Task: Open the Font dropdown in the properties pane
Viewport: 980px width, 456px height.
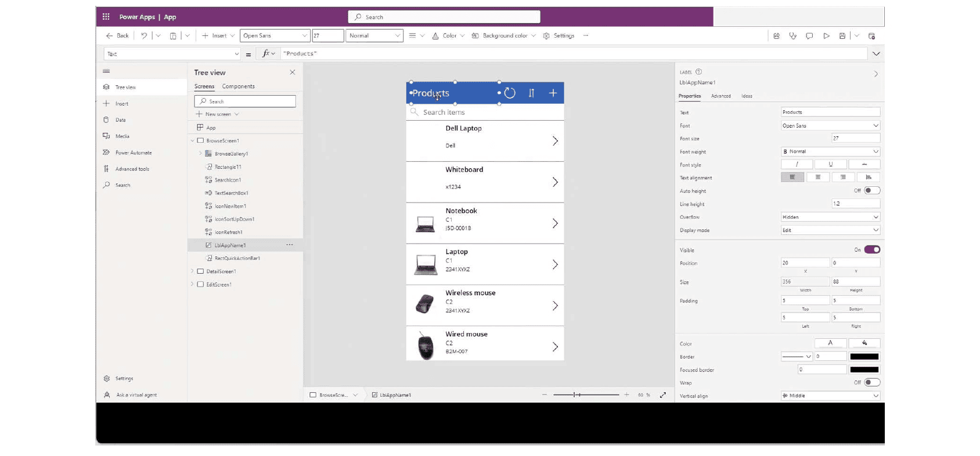Action: [x=830, y=125]
